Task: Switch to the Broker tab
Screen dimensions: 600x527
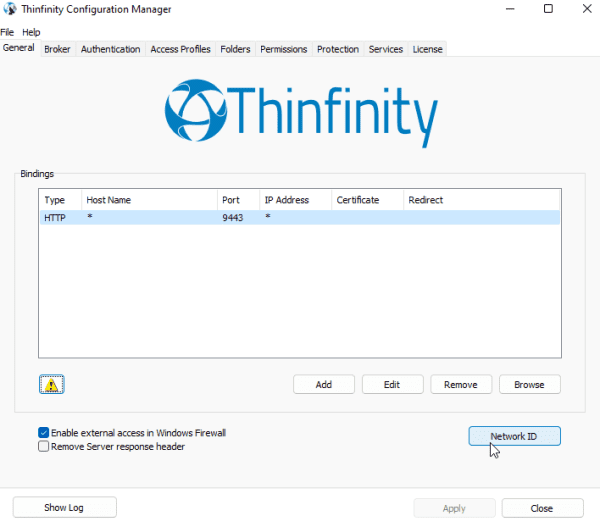Action: click(57, 49)
